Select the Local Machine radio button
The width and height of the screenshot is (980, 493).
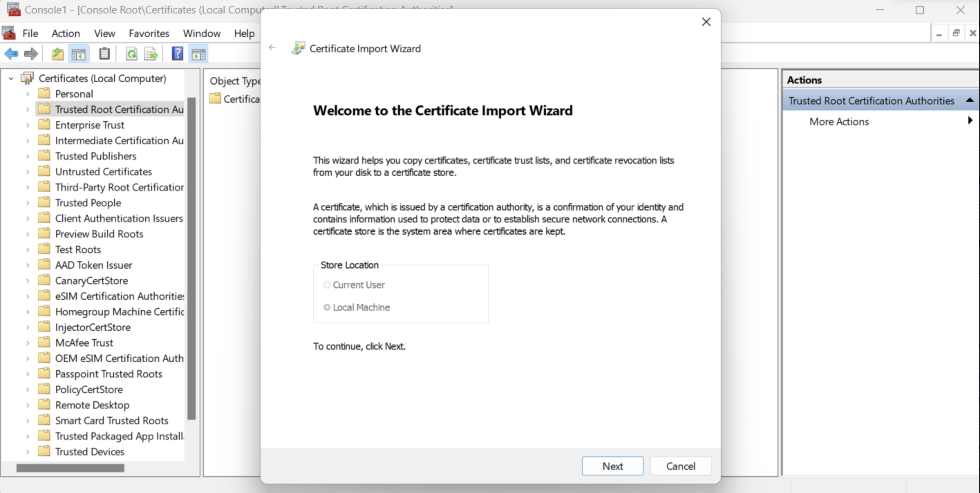(x=327, y=307)
